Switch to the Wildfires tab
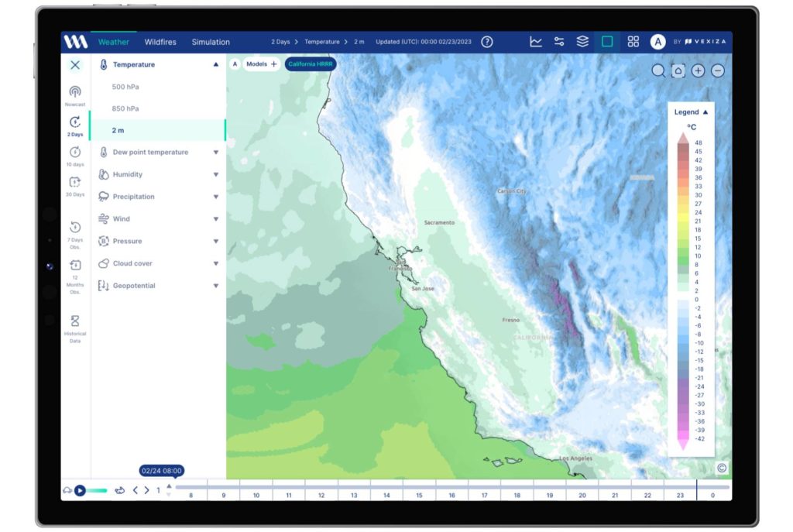The height and width of the screenshot is (532, 793). coord(160,42)
